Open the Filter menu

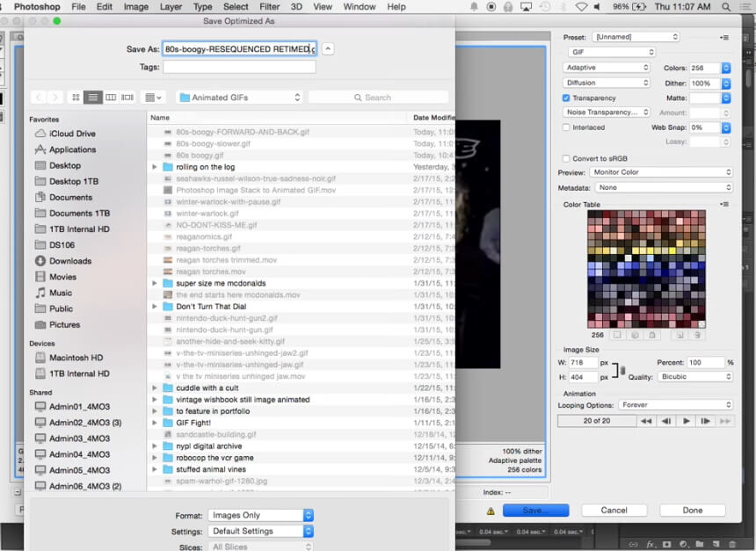pos(269,7)
